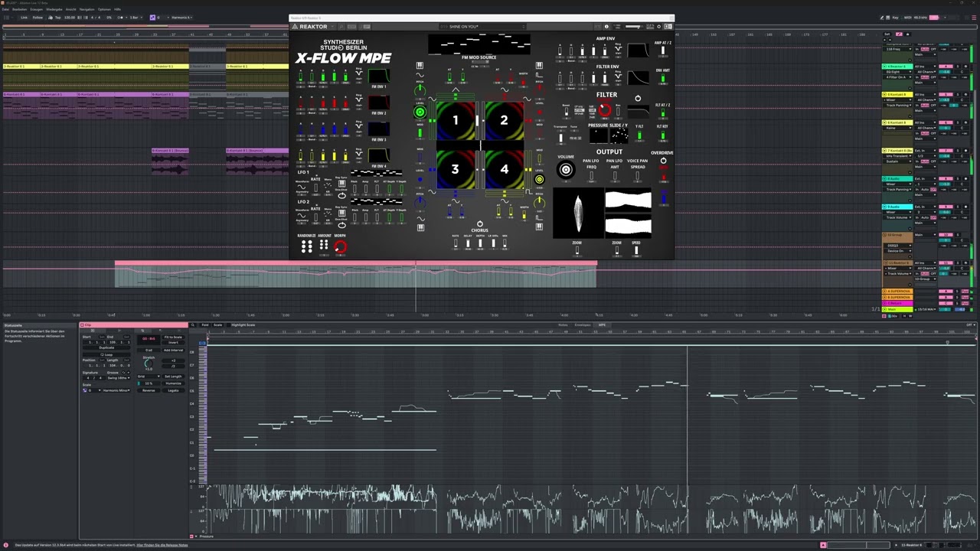The width and height of the screenshot is (980, 551).
Task: Click the red MORPH knob
Action: (341, 246)
